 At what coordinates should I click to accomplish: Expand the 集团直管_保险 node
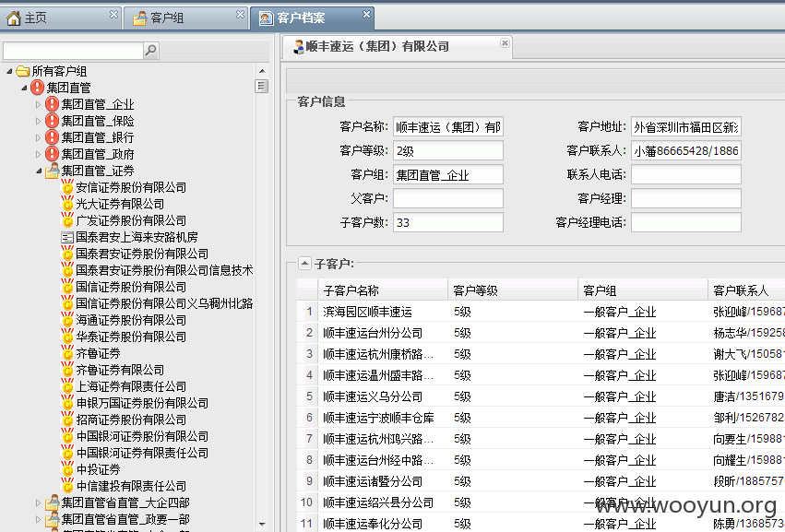pyautogui.click(x=39, y=121)
